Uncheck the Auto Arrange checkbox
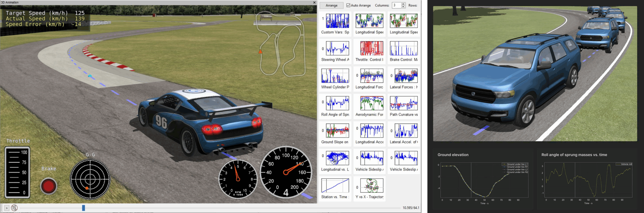 (348, 5)
